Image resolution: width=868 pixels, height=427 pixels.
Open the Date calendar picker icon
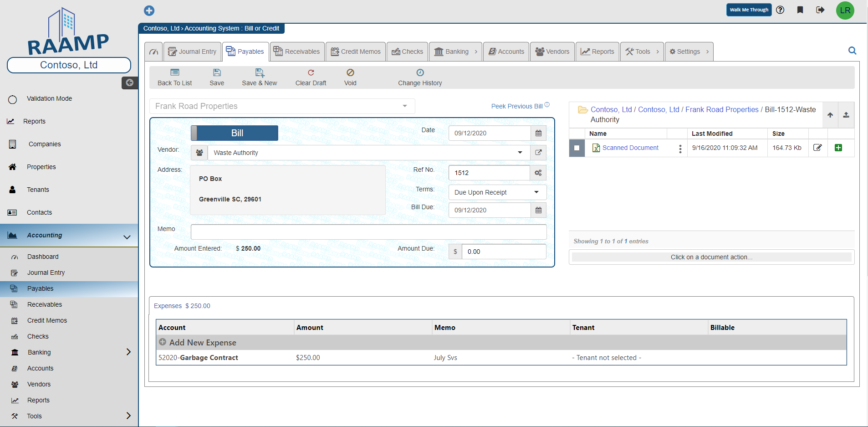538,133
